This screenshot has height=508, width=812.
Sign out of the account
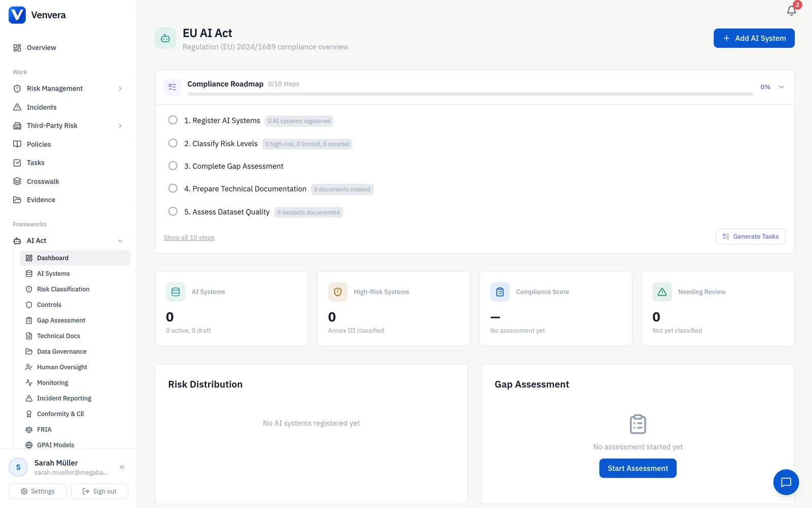tap(99, 491)
